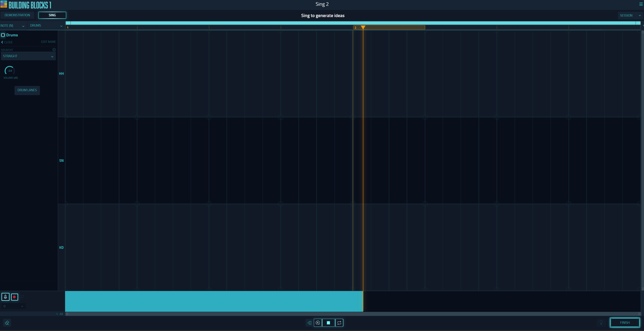The width and height of the screenshot is (644, 331).
Task: Click the bar 2 loop region on the ruler
Action: click(x=389, y=28)
